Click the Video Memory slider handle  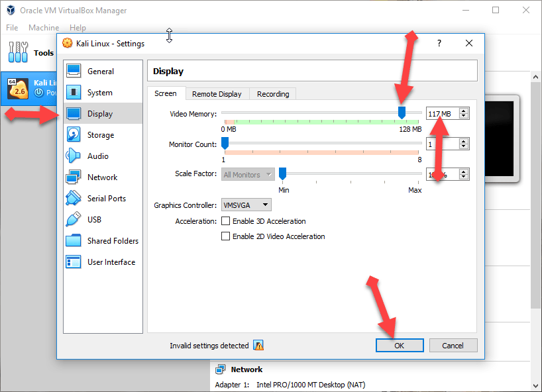click(x=402, y=113)
